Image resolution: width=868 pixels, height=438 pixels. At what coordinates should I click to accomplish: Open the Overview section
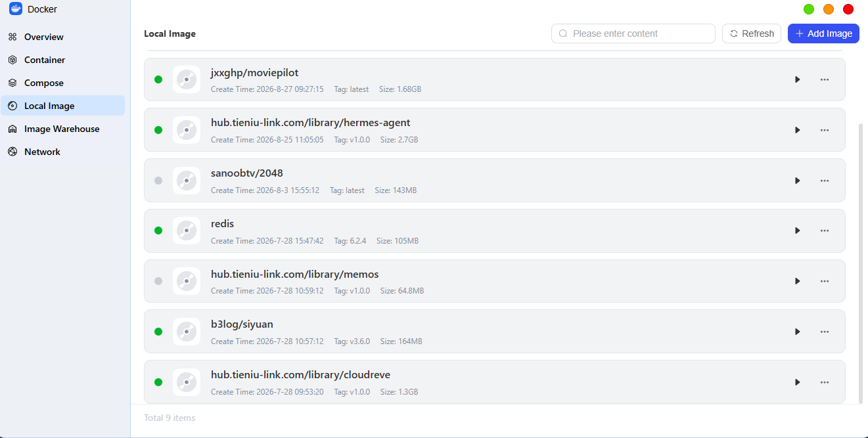62,37
